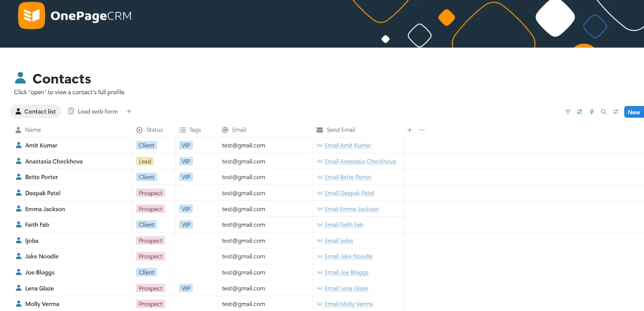Image resolution: width=644 pixels, height=311 pixels.
Task: Click the OnePageCRM orange logo icon
Action: click(31, 16)
